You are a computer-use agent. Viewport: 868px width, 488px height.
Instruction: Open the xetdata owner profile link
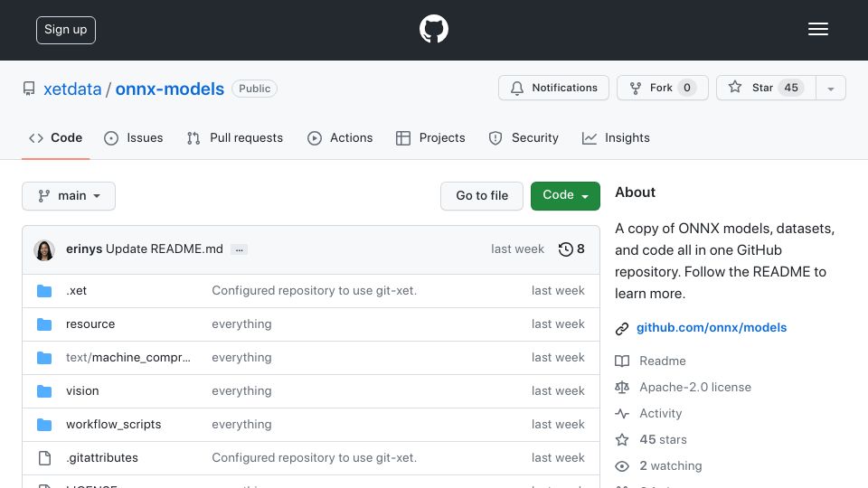(x=72, y=89)
